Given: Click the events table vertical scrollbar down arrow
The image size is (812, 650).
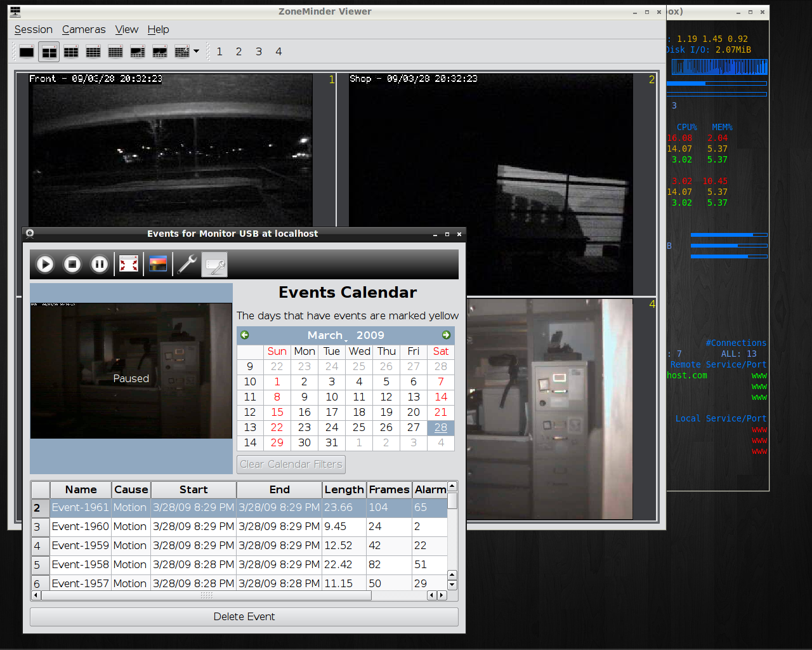Looking at the screenshot, I should point(452,585).
